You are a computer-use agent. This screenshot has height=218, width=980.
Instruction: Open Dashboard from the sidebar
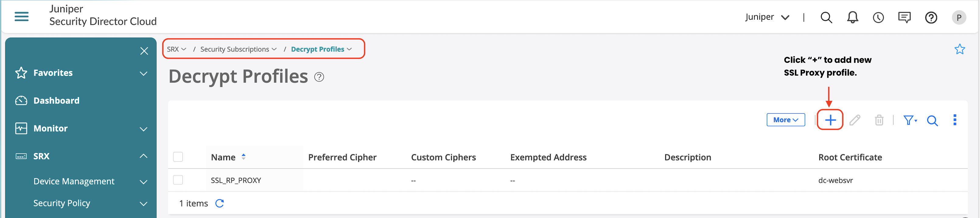(x=56, y=100)
